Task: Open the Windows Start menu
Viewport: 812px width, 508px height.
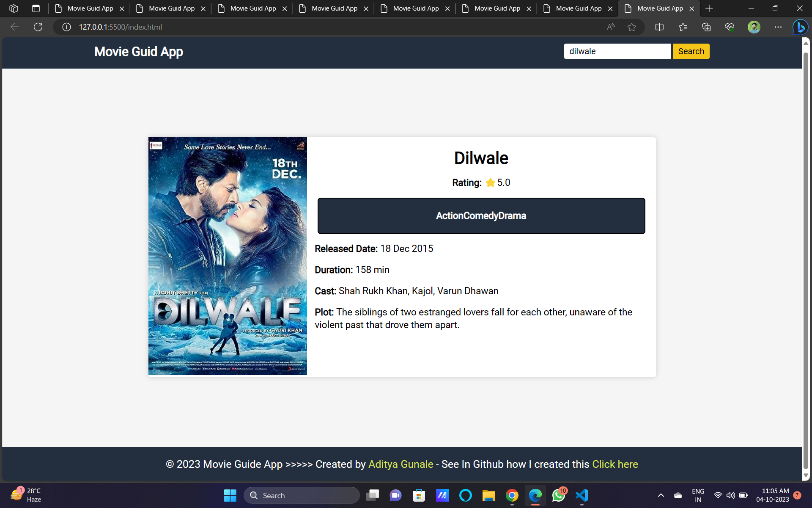Action: point(230,495)
